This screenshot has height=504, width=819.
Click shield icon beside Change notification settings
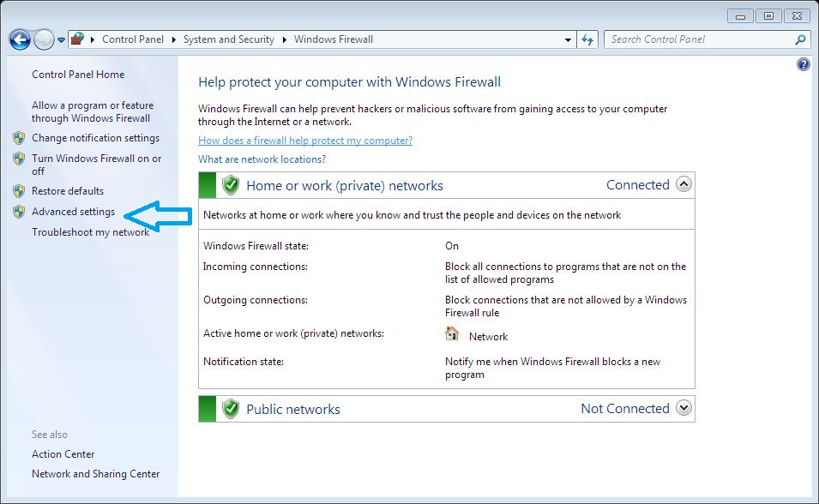(x=19, y=138)
